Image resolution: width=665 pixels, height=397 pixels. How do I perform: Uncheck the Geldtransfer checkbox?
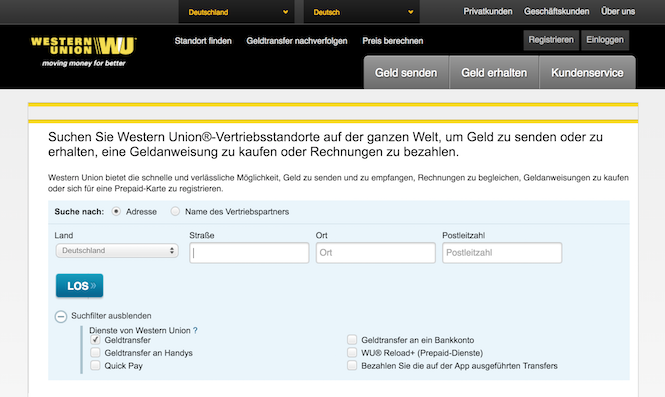click(95, 340)
